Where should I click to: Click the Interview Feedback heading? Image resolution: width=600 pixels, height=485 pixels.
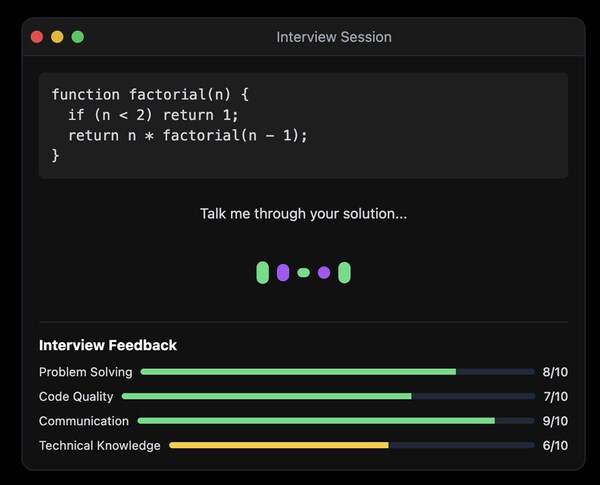tap(108, 345)
